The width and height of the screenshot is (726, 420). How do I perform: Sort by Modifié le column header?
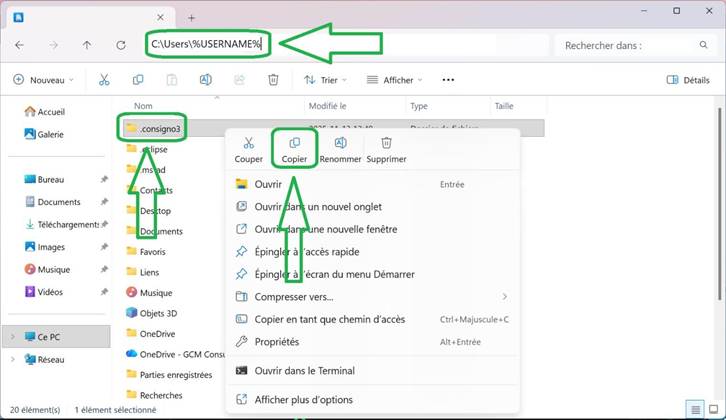327,106
